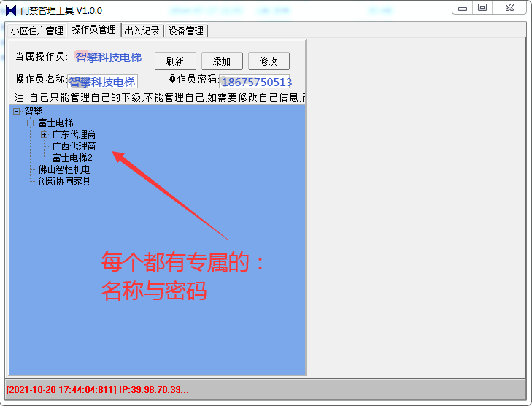Minimize the 门禁管理工具 window

pos(463,8)
